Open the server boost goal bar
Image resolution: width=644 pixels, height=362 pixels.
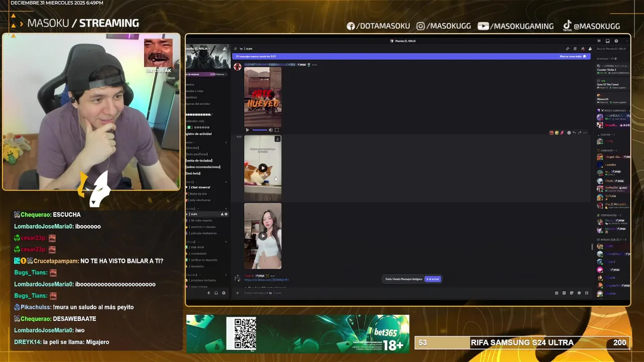(207, 74)
